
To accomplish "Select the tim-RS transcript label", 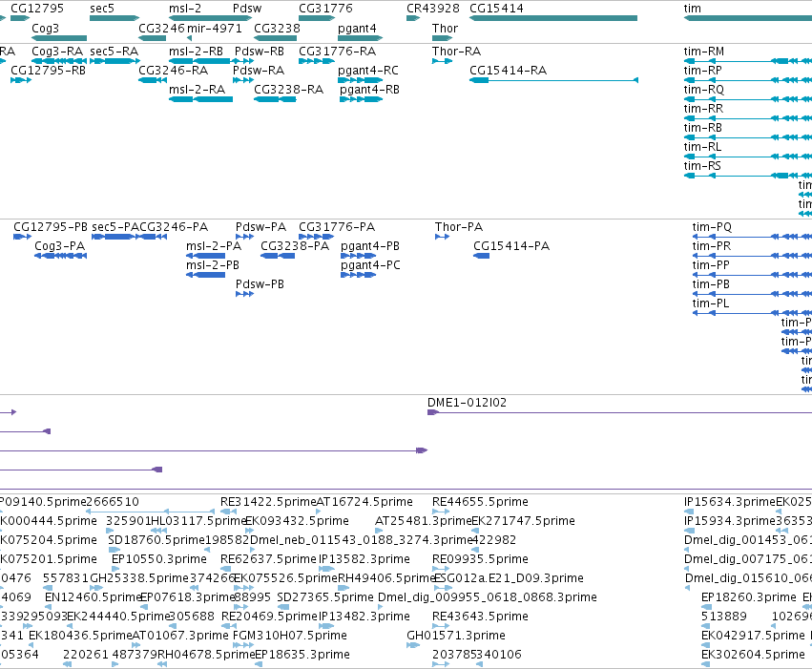I will pyautogui.click(x=702, y=166).
